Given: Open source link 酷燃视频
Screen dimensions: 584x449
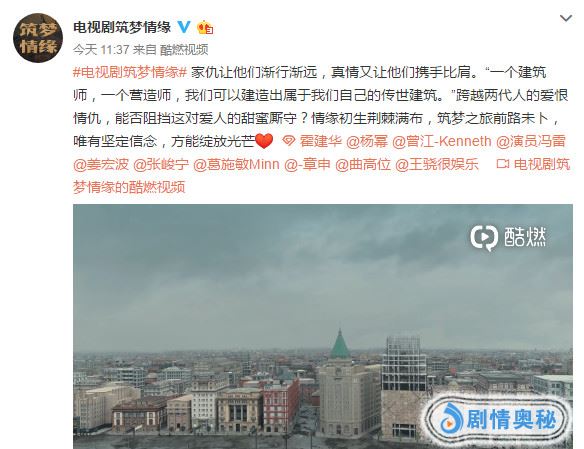Looking at the screenshot, I should (184, 50).
